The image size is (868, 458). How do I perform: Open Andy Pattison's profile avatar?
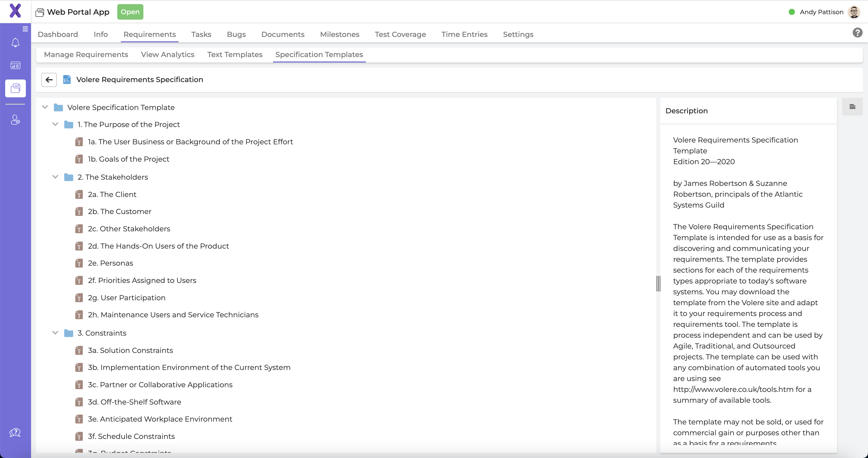855,12
